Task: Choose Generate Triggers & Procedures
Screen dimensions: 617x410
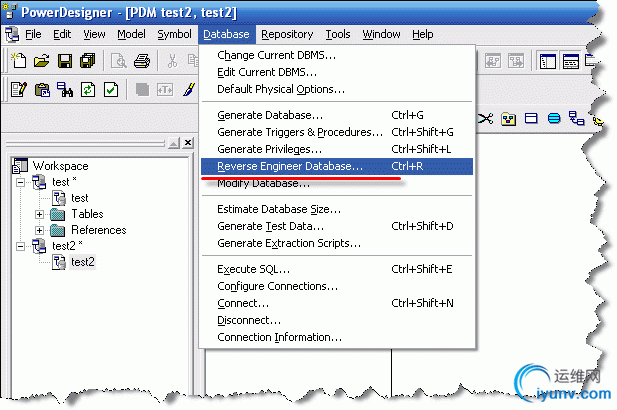Action: pyautogui.click(x=337, y=132)
